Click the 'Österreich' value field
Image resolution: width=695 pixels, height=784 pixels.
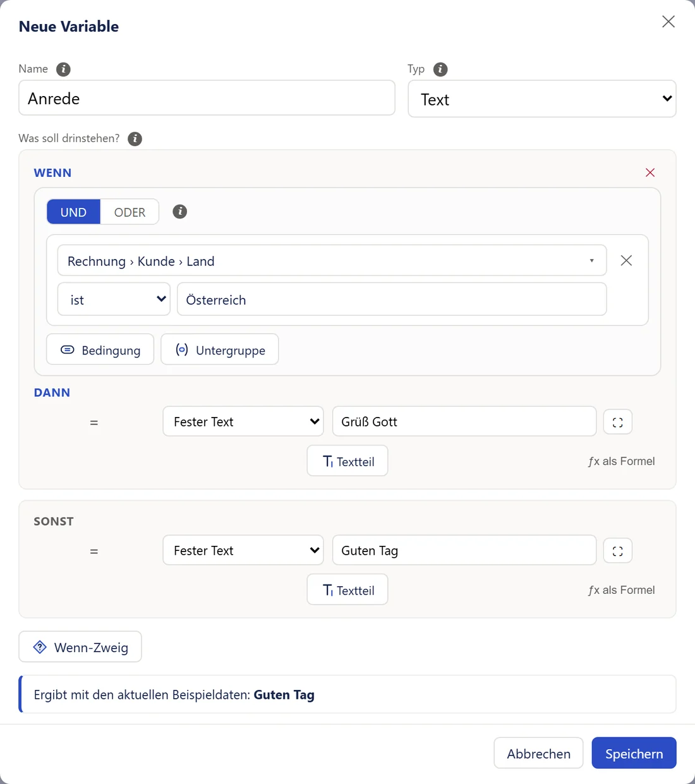(392, 299)
